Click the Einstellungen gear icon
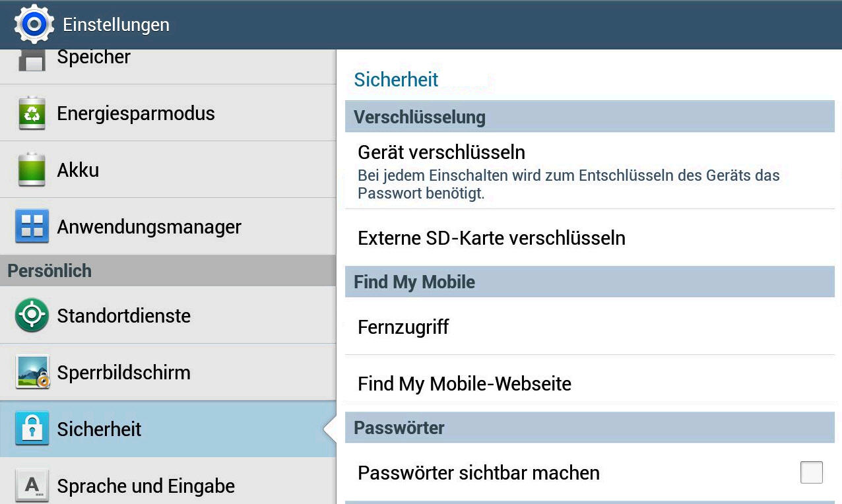The width and height of the screenshot is (842, 504). [34, 24]
